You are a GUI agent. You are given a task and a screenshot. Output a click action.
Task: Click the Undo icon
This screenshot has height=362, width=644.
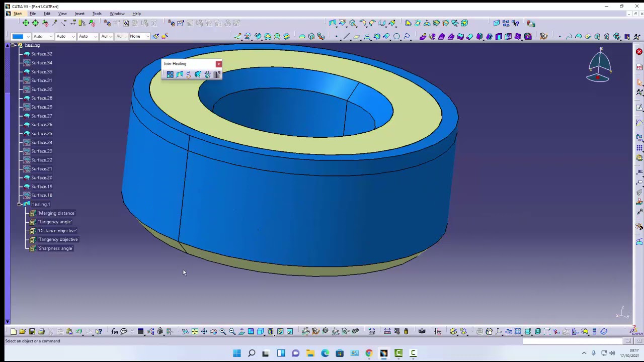coord(79,331)
